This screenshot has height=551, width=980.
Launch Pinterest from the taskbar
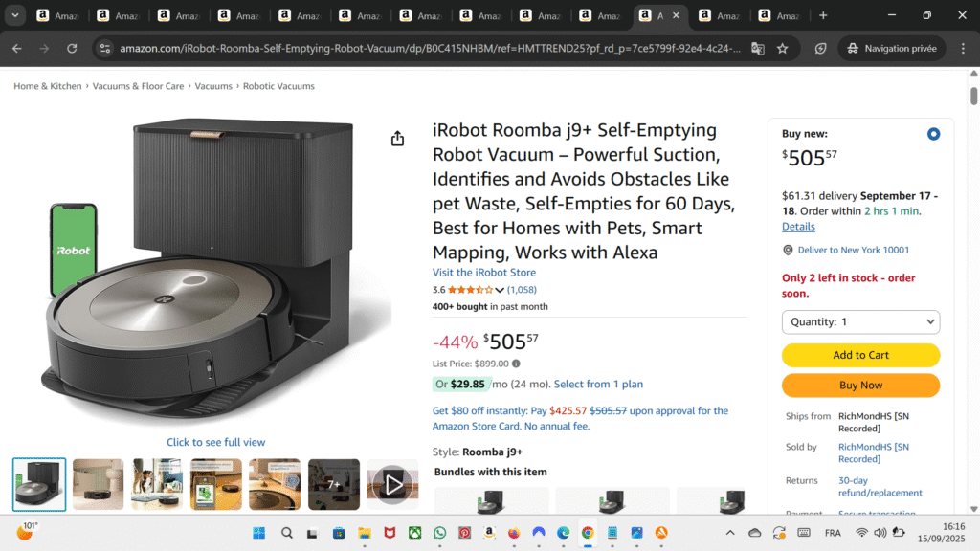[464, 533]
